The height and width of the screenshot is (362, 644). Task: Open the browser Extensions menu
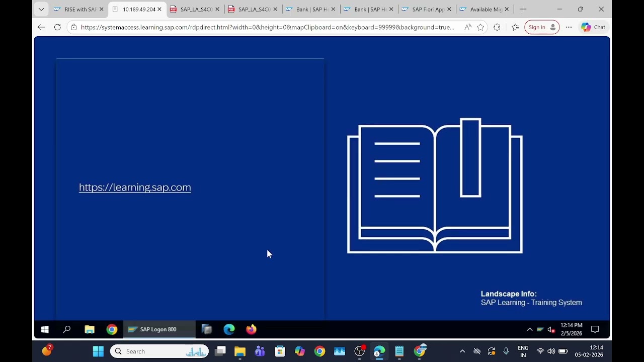[497, 27]
